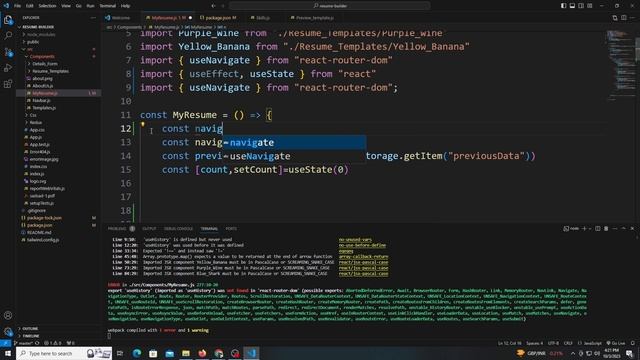Switch to the Problems panel tab
The image size is (640, 360).
coord(118,229)
